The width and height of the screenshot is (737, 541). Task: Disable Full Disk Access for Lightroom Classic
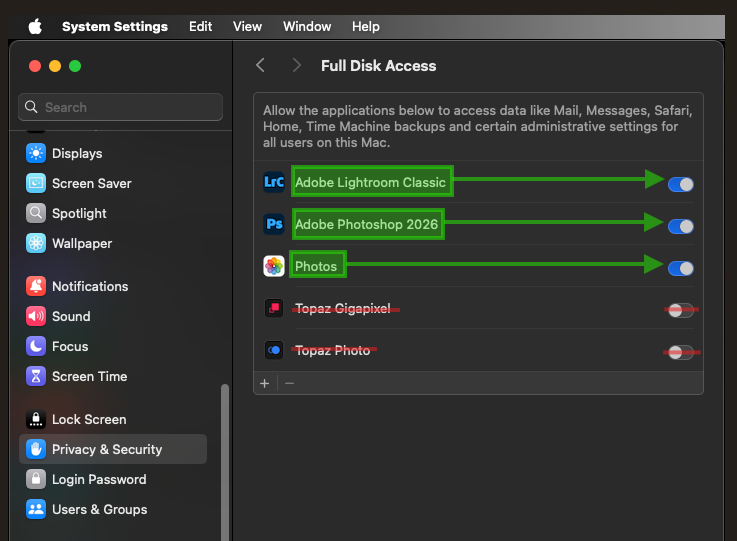tap(681, 184)
